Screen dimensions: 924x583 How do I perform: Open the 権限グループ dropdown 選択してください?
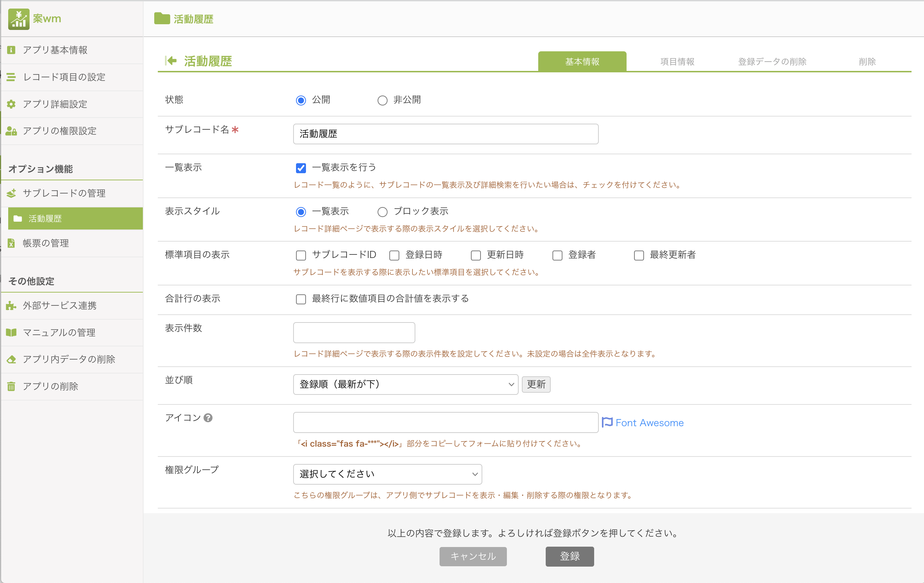click(x=388, y=474)
